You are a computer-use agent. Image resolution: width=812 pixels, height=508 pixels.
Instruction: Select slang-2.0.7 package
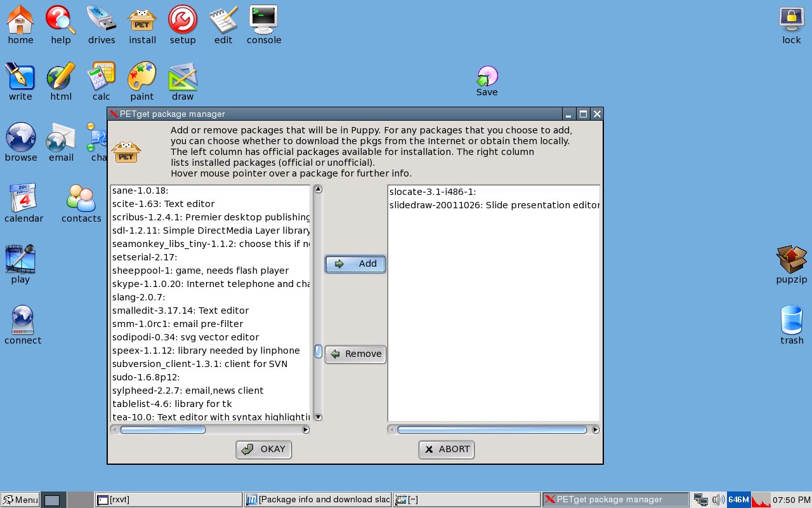[210, 297]
